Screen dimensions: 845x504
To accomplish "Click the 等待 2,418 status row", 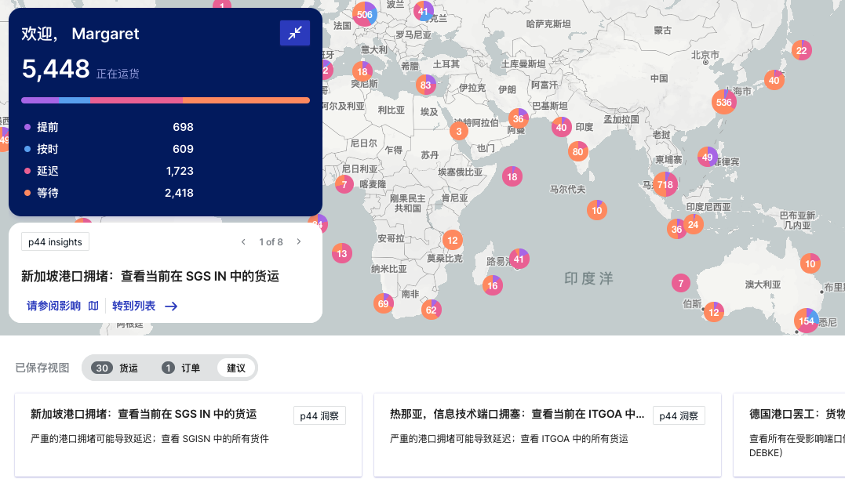I will pyautogui.click(x=109, y=193).
